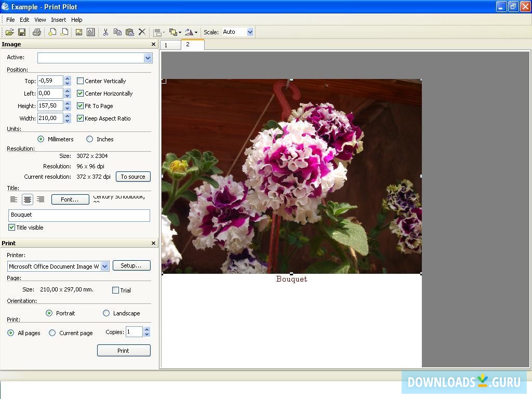Viewport: 532px width, 399px height.
Task: Click the Delete X toolbar icon
Action: coord(142,32)
